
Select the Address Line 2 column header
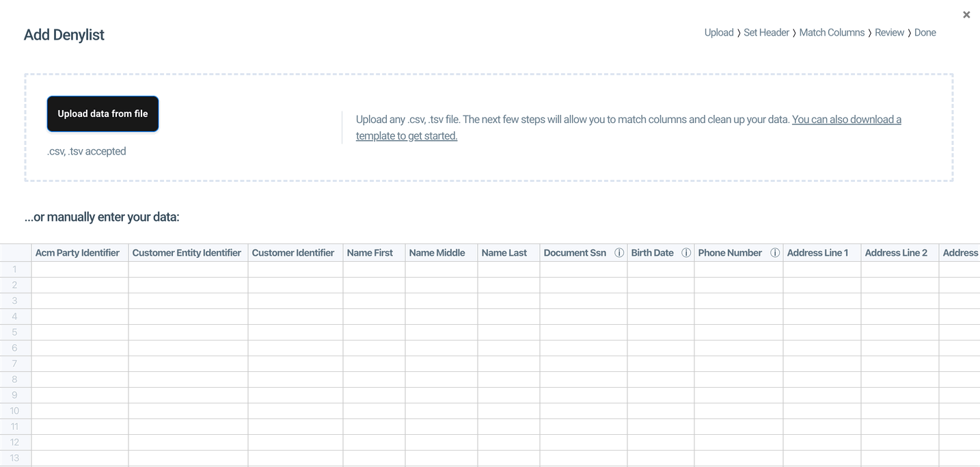click(x=900, y=253)
